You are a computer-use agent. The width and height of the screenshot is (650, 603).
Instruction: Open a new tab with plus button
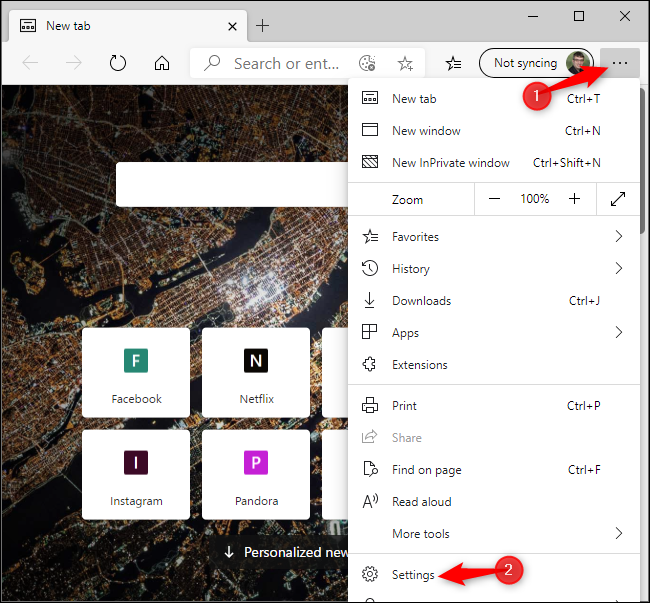(x=262, y=26)
